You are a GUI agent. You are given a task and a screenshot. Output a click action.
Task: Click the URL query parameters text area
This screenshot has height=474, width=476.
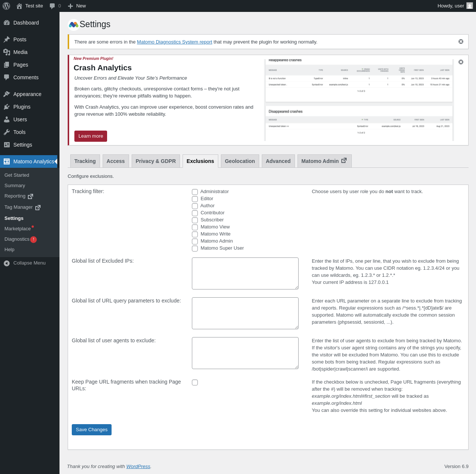[245, 313]
